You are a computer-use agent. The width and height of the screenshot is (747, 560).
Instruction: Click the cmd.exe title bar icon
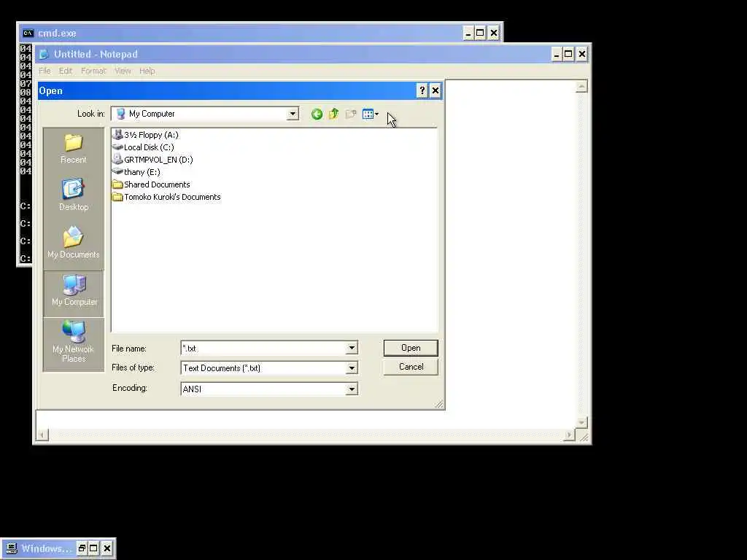(28, 34)
